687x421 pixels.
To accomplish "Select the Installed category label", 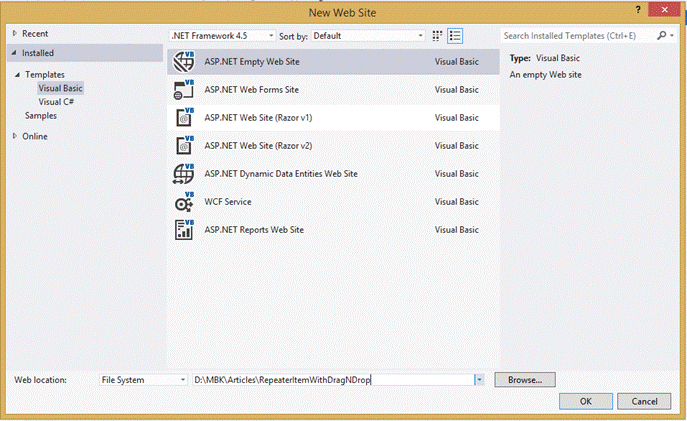I will (x=38, y=53).
